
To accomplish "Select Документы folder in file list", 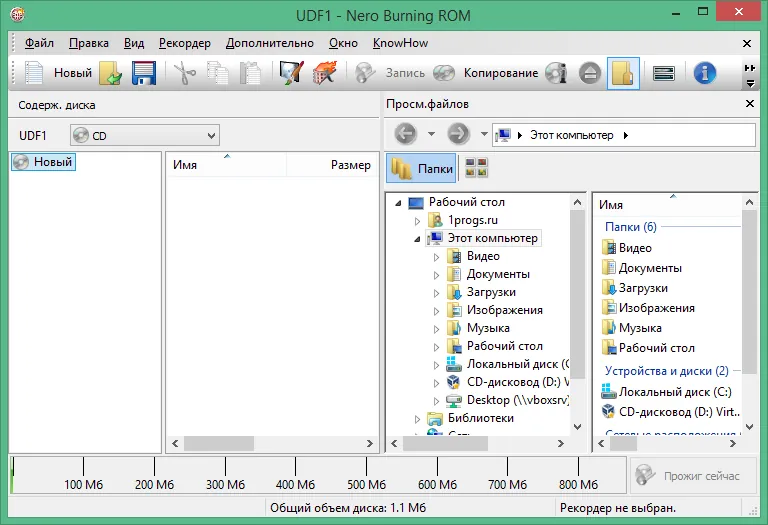I will [642, 268].
